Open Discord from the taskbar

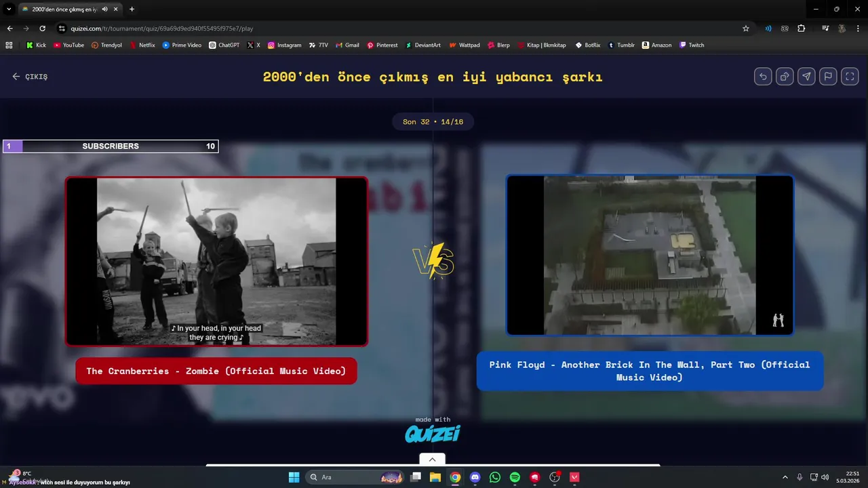coord(475,477)
